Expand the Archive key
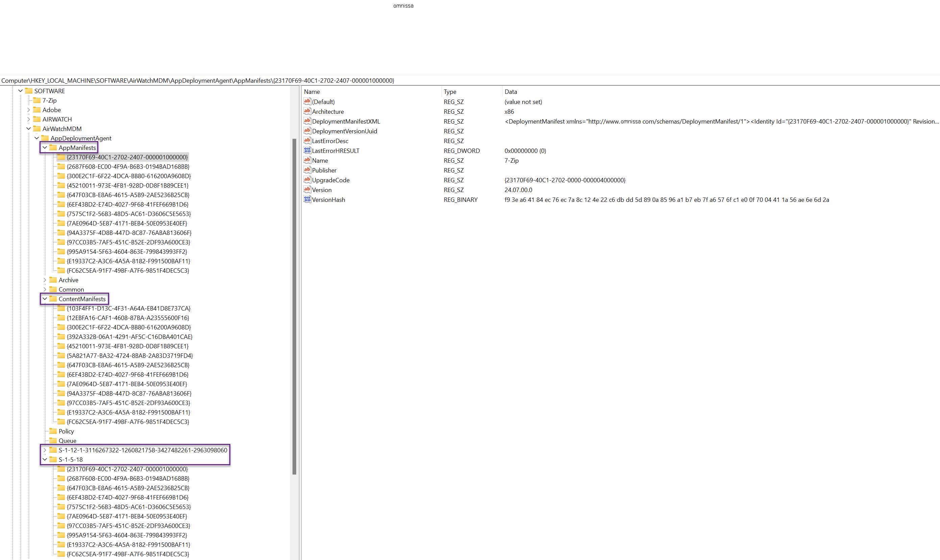Screen dimensions: 940x560 point(45,280)
